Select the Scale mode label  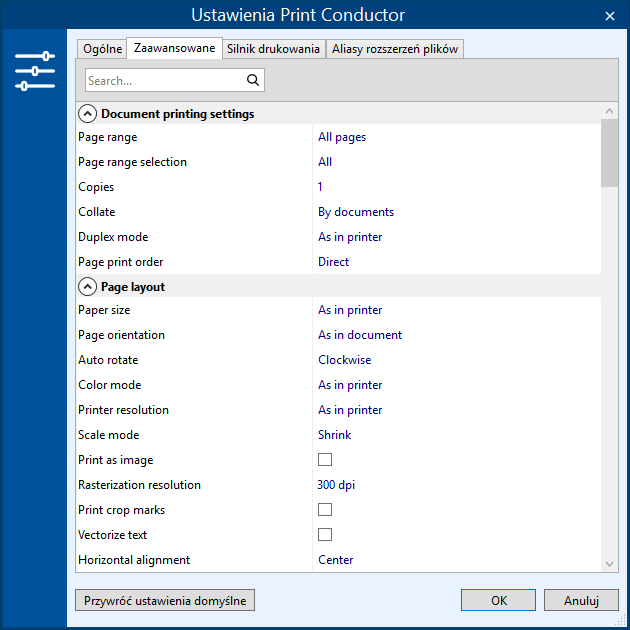108,435
